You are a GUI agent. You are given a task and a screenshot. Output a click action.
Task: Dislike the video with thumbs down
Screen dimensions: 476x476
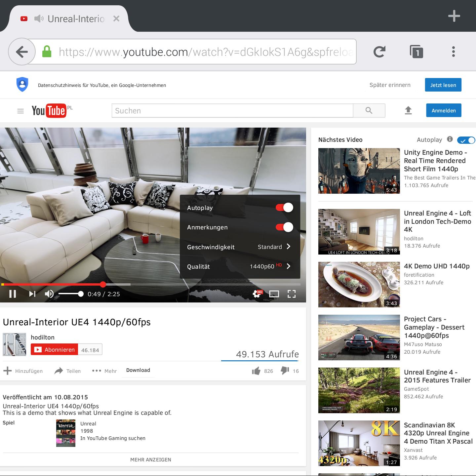[285, 371]
